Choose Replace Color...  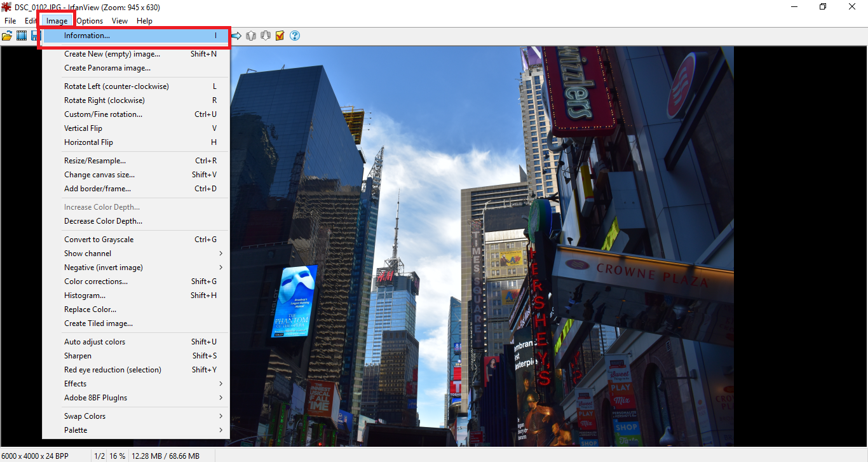pos(135,309)
